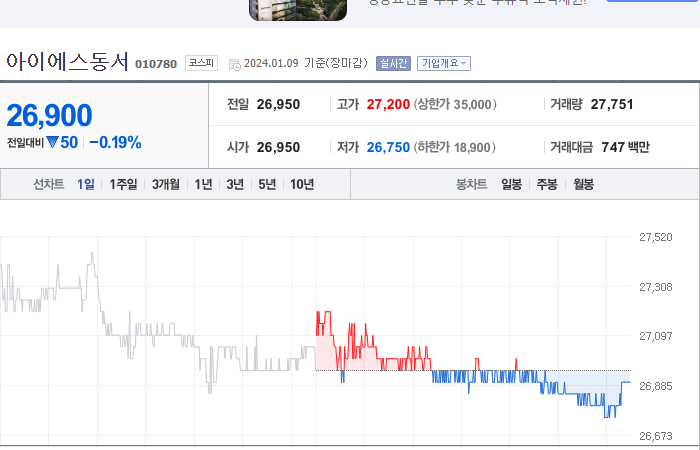Click the 선차트 label
The height and width of the screenshot is (450, 700).
pyautogui.click(x=49, y=184)
